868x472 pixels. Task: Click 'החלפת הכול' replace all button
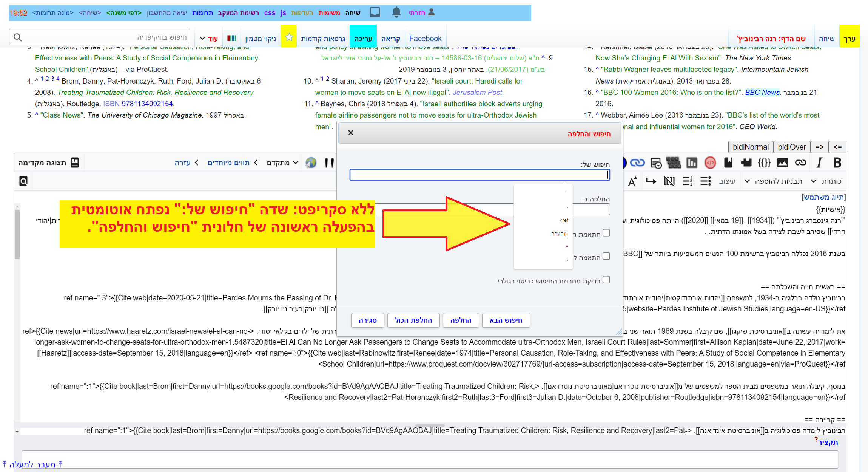pos(413,320)
